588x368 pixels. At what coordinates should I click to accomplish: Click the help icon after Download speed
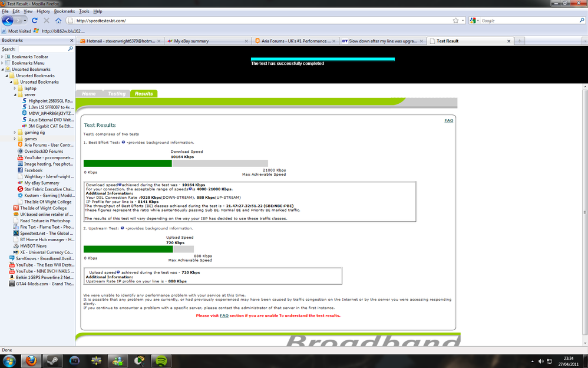pyautogui.click(x=120, y=185)
